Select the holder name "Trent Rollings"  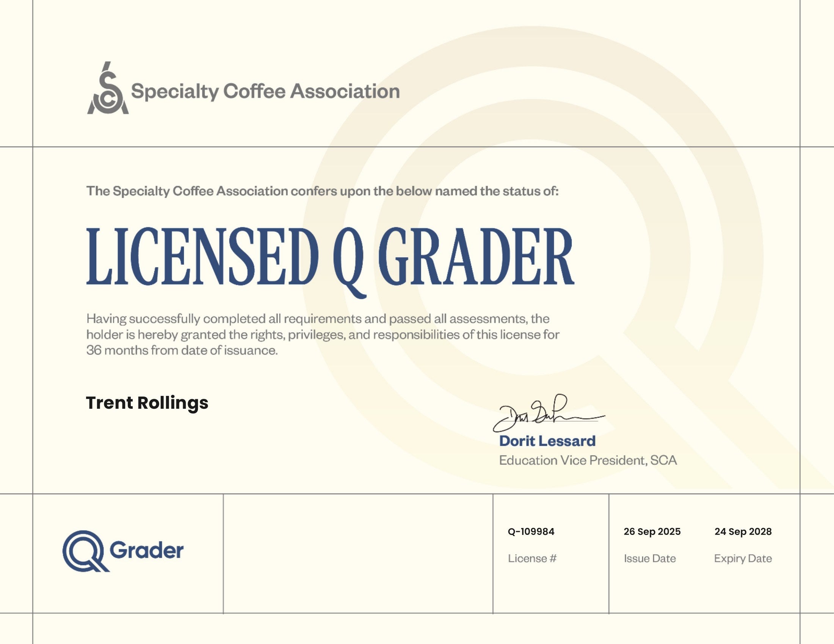147,403
